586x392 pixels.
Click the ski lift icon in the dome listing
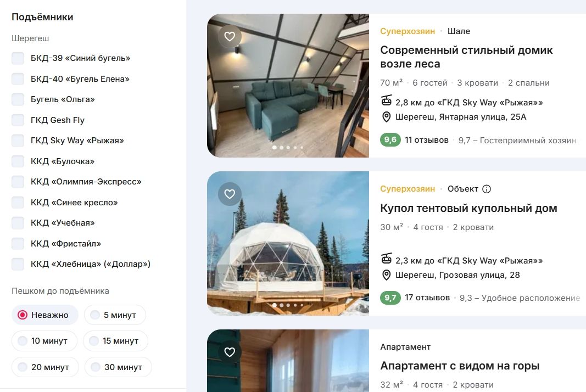tap(387, 259)
